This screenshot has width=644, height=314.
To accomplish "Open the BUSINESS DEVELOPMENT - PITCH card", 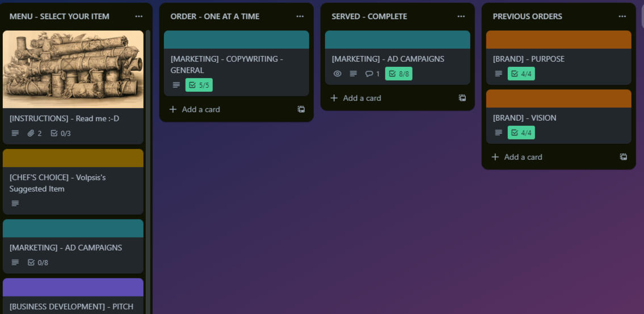I will click(x=73, y=306).
